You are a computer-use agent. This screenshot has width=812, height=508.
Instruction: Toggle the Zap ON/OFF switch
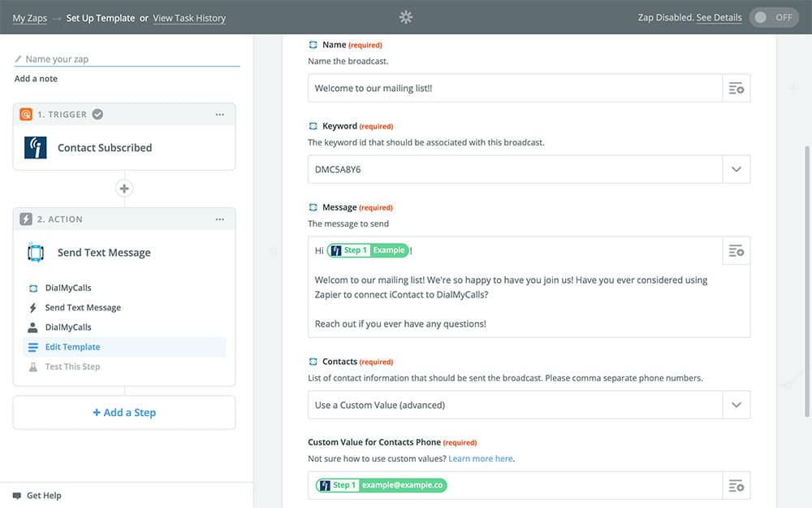774,17
